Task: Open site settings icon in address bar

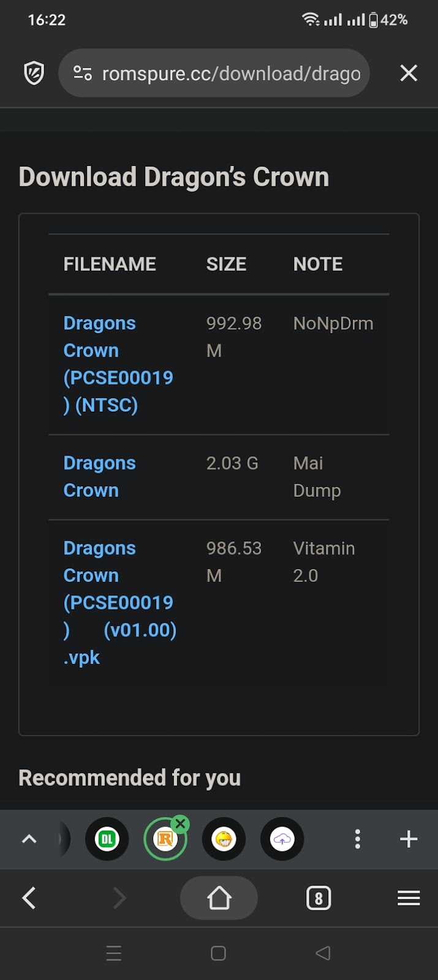Action: [x=83, y=73]
